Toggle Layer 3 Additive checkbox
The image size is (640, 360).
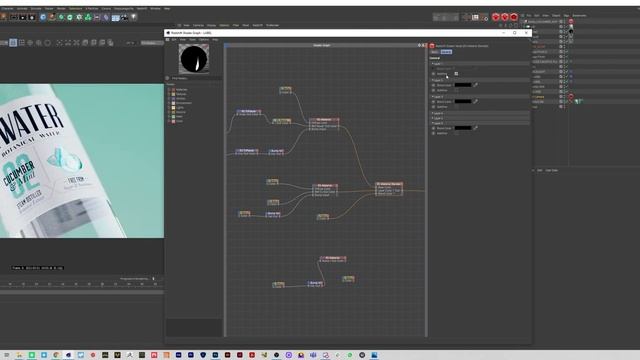(x=456, y=107)
